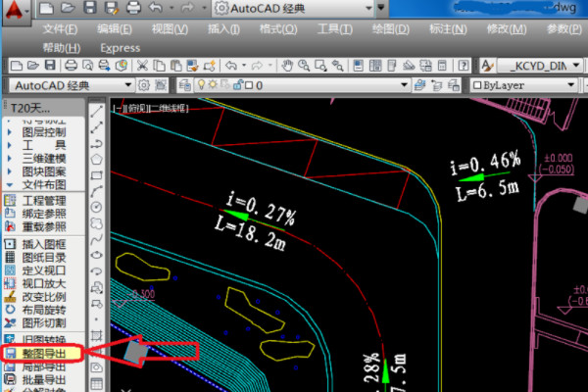Image resolution: width=588 pixels, height=392 pixels.
Task: Click the AutoCAD application logo button
Action: [x=15, y=12]
